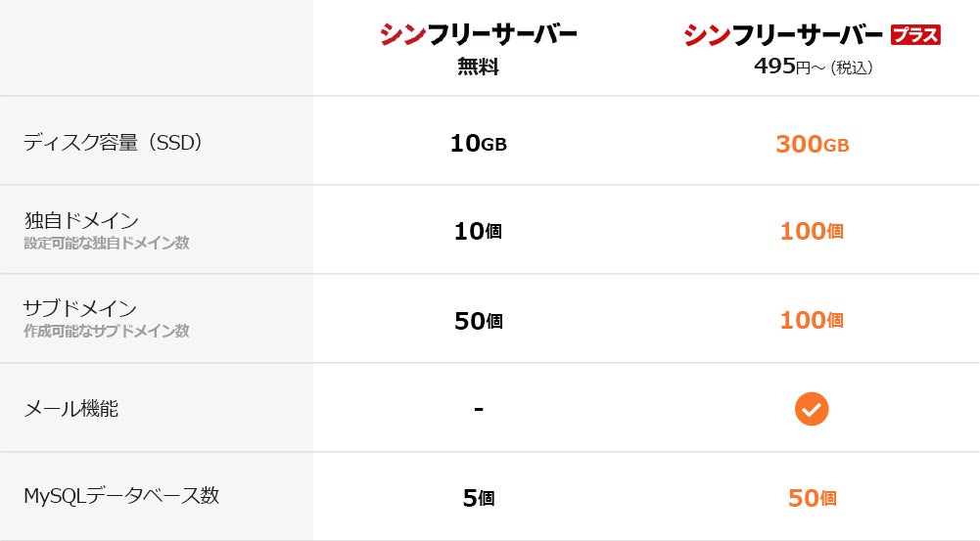Click the red プラス badge

(915, 34)
